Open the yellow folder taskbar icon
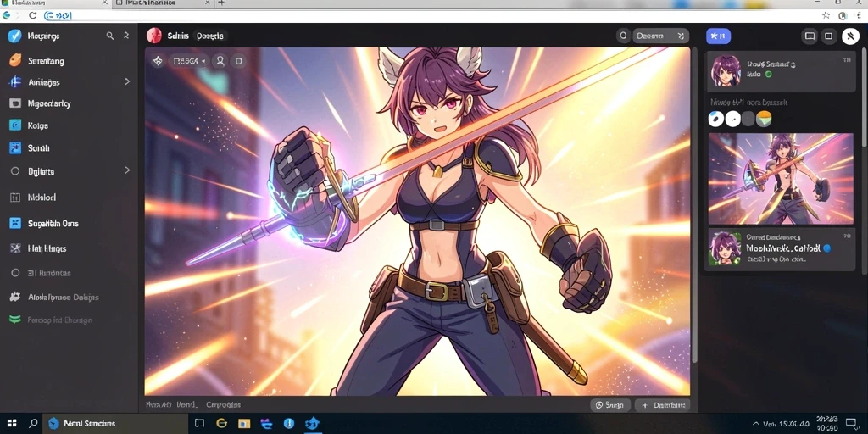 243,424
